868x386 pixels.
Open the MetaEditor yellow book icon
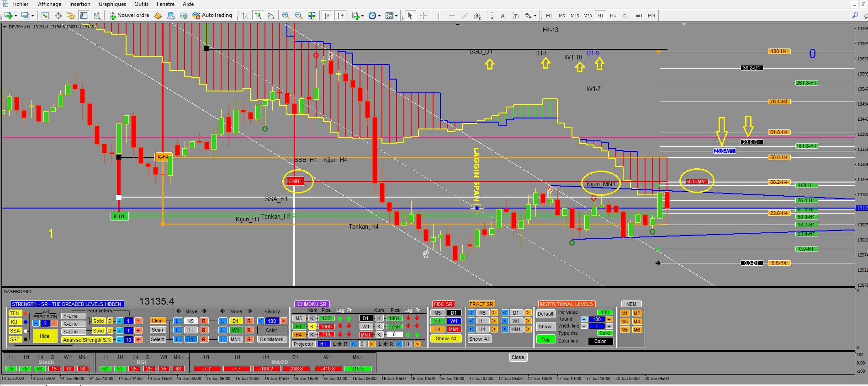[x=158, y=16]
